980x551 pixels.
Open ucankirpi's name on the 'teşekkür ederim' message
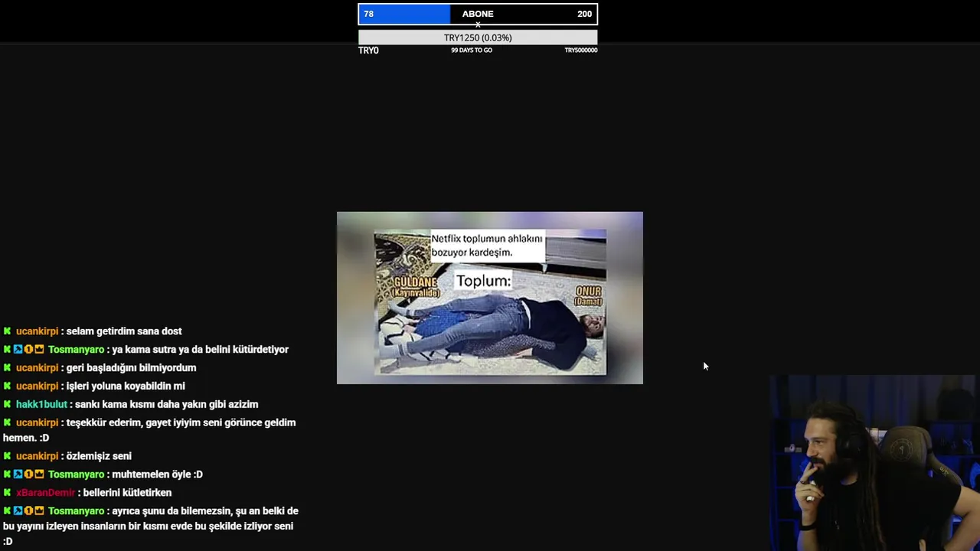pos(37,423)
